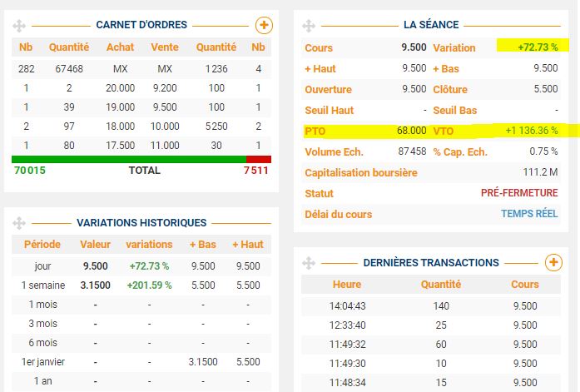Click the Capitalisation boursière value 111.2 M
The width and height of the screenshot is (580, 392).
[x=538, y=172]
